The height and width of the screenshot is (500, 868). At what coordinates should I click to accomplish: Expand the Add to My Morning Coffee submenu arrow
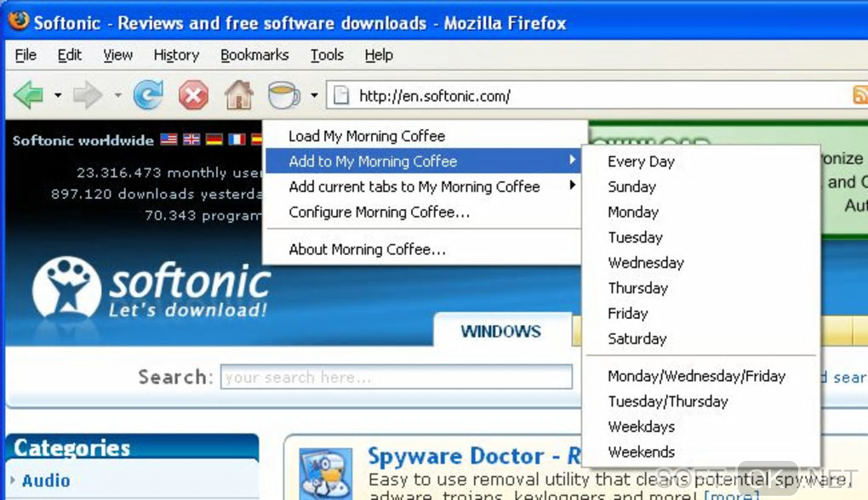point(573,161)
